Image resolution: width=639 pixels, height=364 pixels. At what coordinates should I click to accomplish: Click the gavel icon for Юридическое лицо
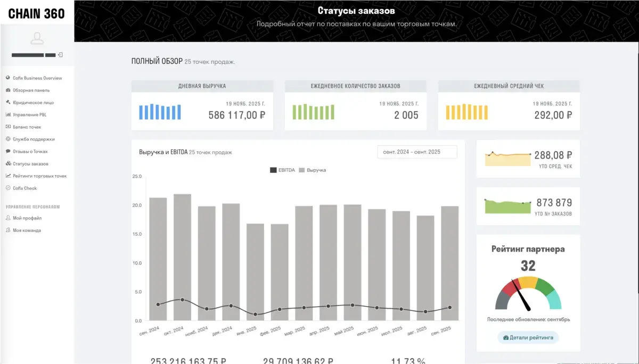click(x=8, y=102)
